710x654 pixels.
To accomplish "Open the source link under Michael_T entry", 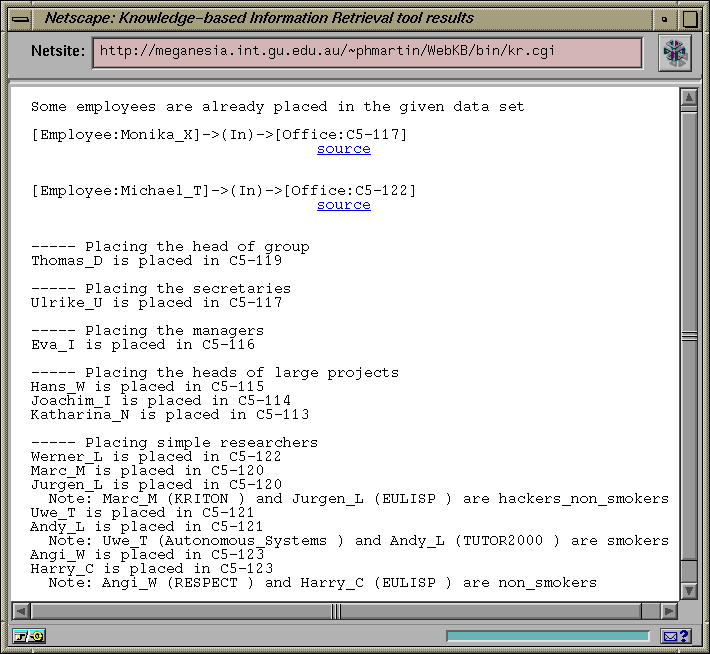I will 343,205.
